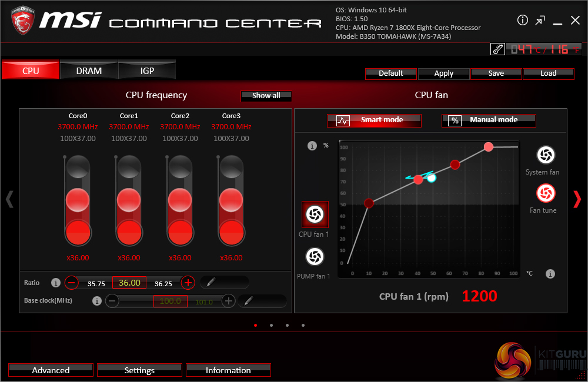
Task: Open the CPU tab
Action: point(31,70)
